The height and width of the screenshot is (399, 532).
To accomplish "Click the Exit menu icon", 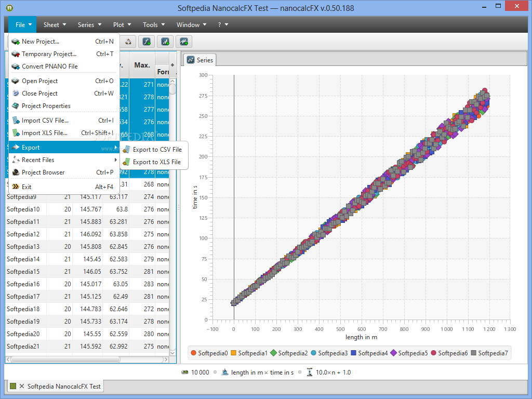I will tap(16, 187).
